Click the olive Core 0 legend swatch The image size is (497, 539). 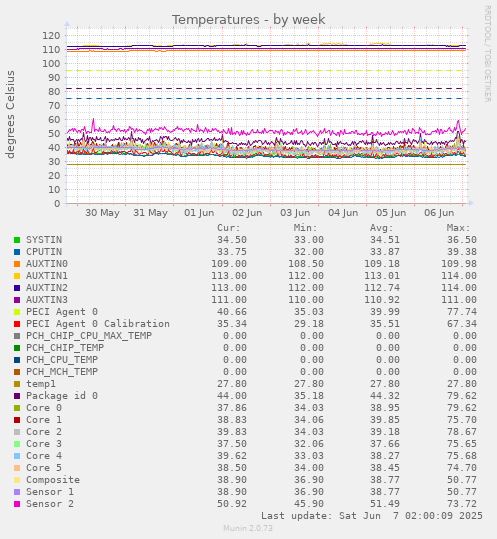pos(17,408)
